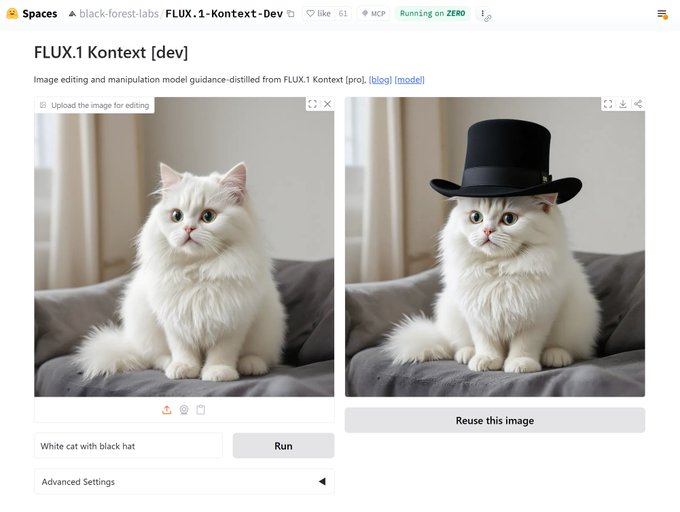This screenshot has width=680, height=512.
Task: Click the Run button
Action: click(284, 446)
